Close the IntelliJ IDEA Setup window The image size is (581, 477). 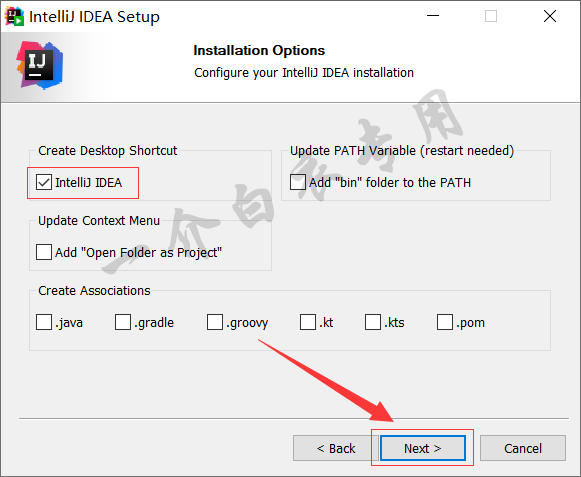click(550, 16)
